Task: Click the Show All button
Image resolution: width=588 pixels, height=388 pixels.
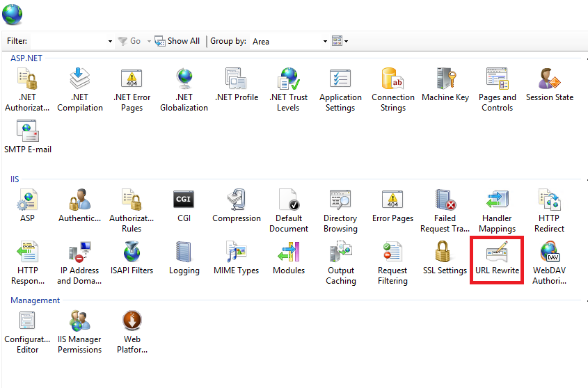Action: coord(177,41)
